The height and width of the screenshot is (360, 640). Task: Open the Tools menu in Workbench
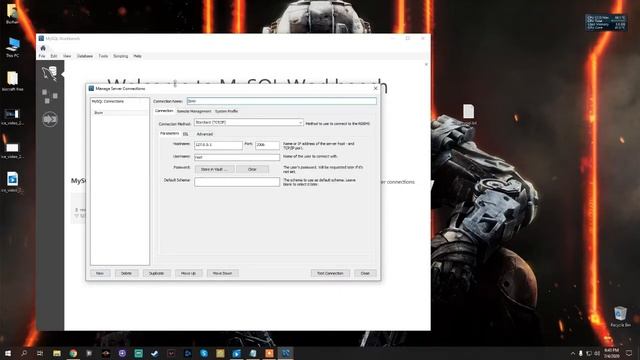103,56
